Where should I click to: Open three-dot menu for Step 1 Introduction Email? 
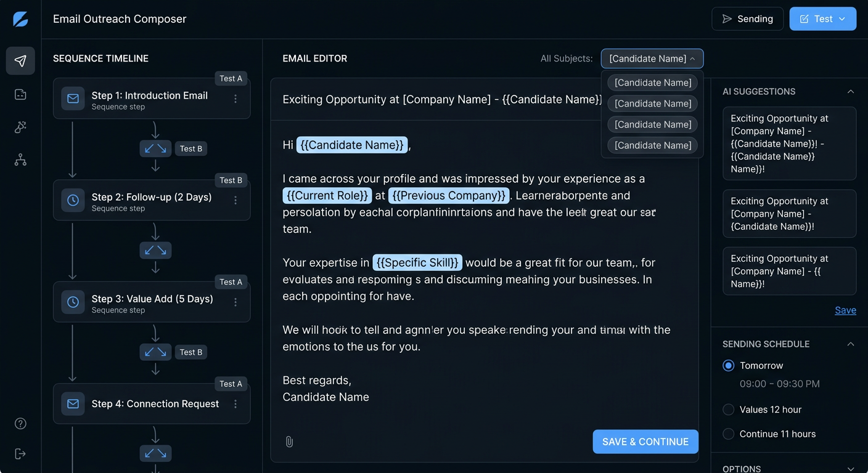point(235,99)
